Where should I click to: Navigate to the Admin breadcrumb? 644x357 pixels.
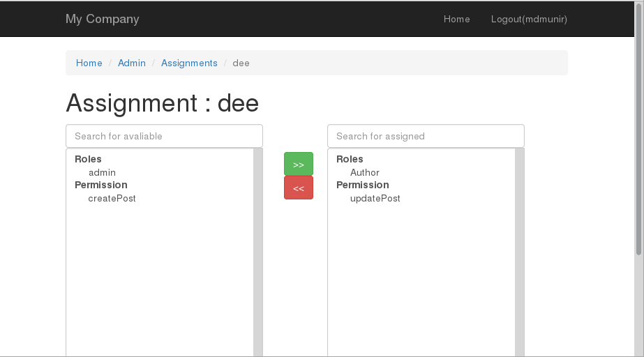[x=132, y=63]
